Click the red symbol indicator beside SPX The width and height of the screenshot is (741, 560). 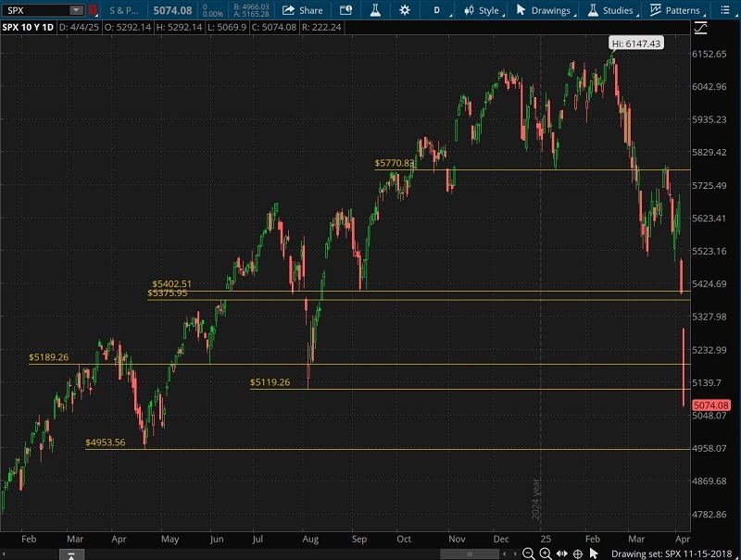click(x=94, y=10)
